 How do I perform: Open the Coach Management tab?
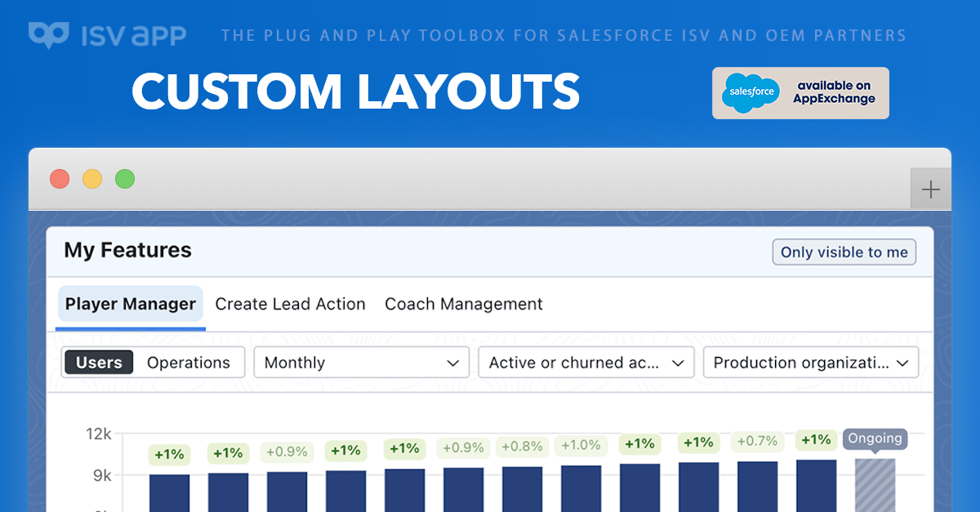click(x=464, y=305)
